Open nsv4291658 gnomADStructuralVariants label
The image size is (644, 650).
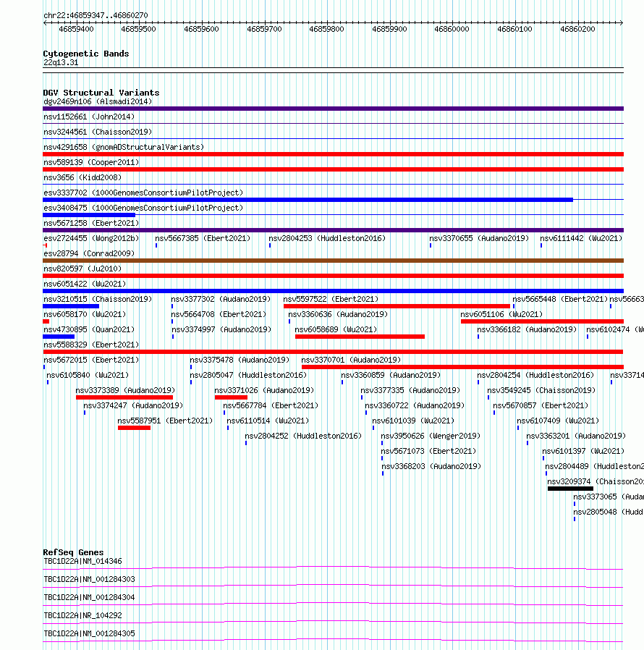[124, 147]
